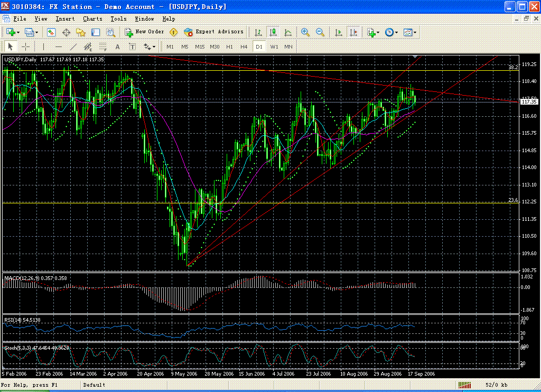This screenshot has height=392, width=541.
Task: Select the horizontal line drawing tool
Action: pyautogui.click(x=59, y=46)
